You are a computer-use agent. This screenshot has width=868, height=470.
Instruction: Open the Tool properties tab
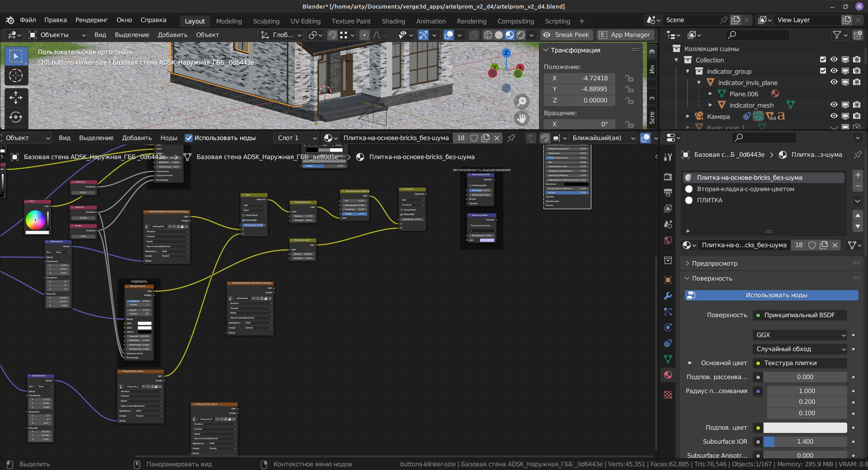click(x=668, y=157)
